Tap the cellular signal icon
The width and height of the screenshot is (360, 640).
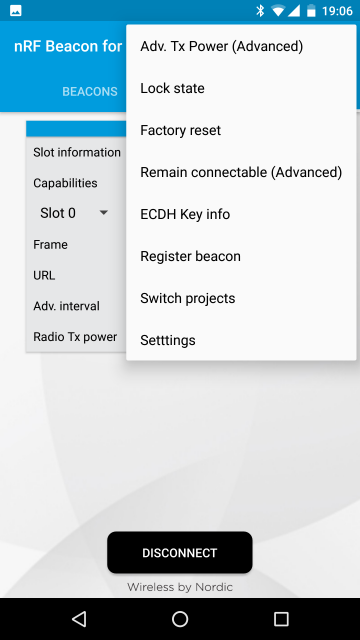(x=294, y=11)
